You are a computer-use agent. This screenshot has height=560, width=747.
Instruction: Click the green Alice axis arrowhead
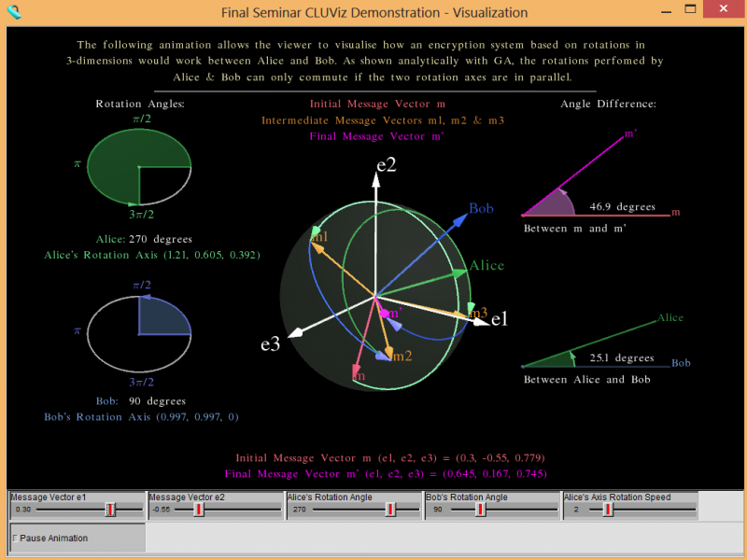[x=460, y=273]
